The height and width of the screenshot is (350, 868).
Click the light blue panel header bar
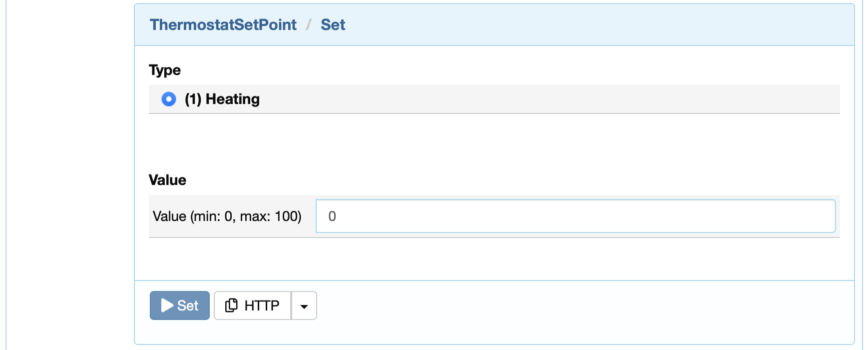click(494, 25)
